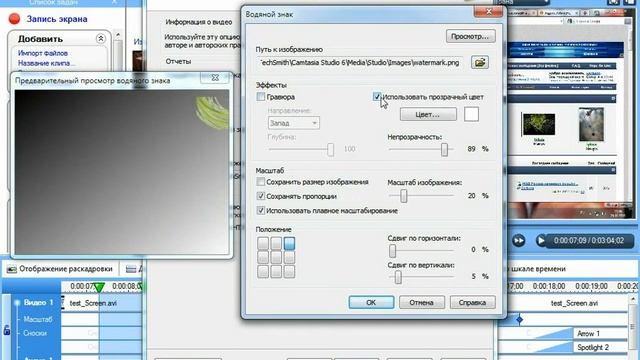Click the Просмотр... button

click(470, 36)
